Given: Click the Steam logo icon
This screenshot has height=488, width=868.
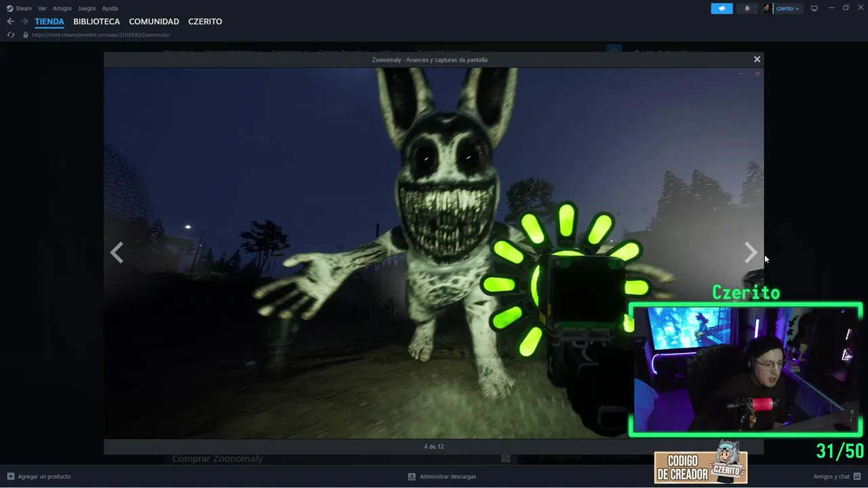Looking at the screenshot, I should tap(9, 9).
